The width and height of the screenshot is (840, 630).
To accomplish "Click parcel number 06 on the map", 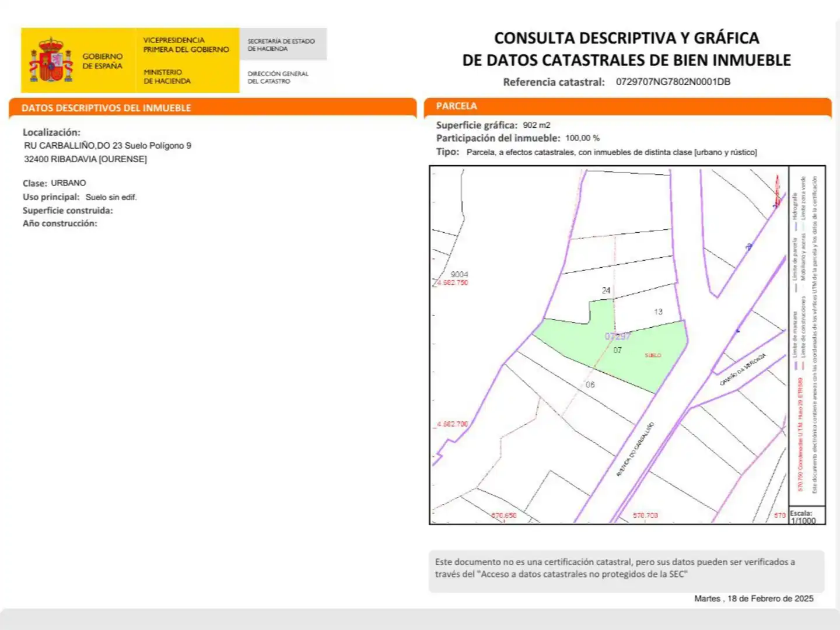I will [590, 384].
